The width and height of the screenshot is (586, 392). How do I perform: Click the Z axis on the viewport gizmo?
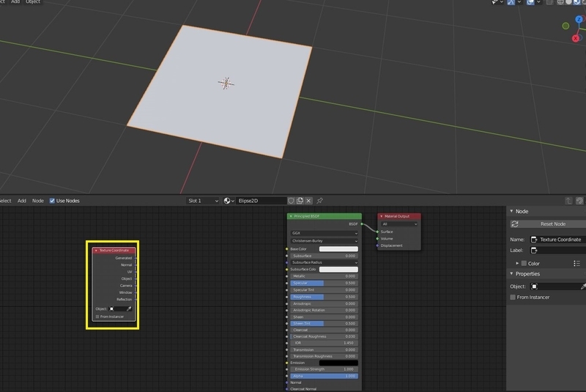point(579,19)
